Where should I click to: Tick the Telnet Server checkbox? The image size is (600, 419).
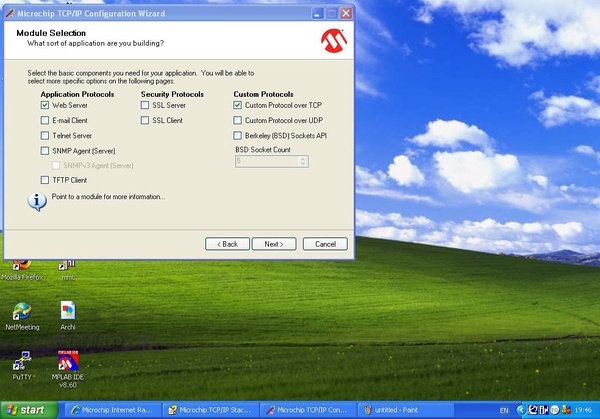[x=45, y=136]
